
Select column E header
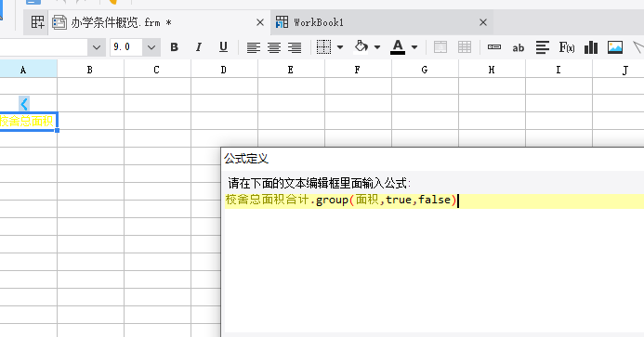291,70
